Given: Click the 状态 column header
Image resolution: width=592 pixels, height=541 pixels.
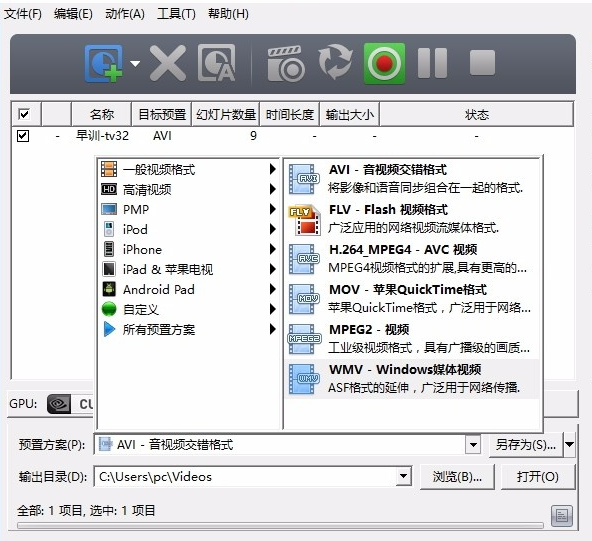Looking at the screenshot, I should (x=476, y=114).
